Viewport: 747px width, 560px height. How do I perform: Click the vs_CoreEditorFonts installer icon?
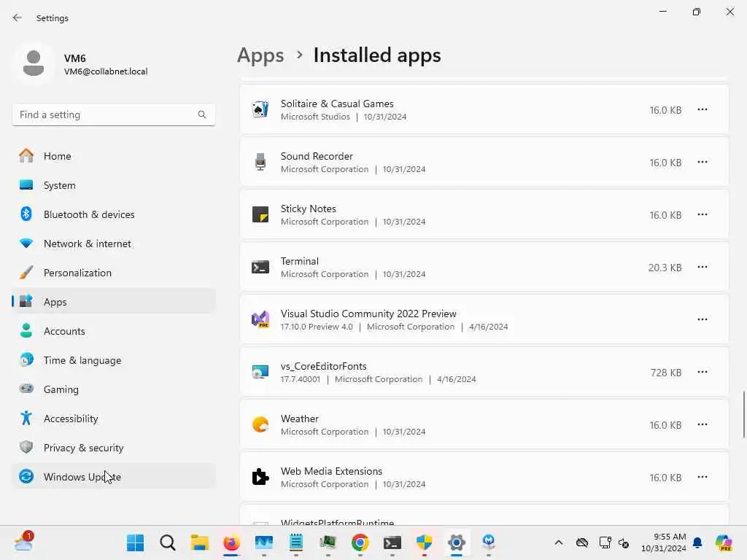point(260,372)
